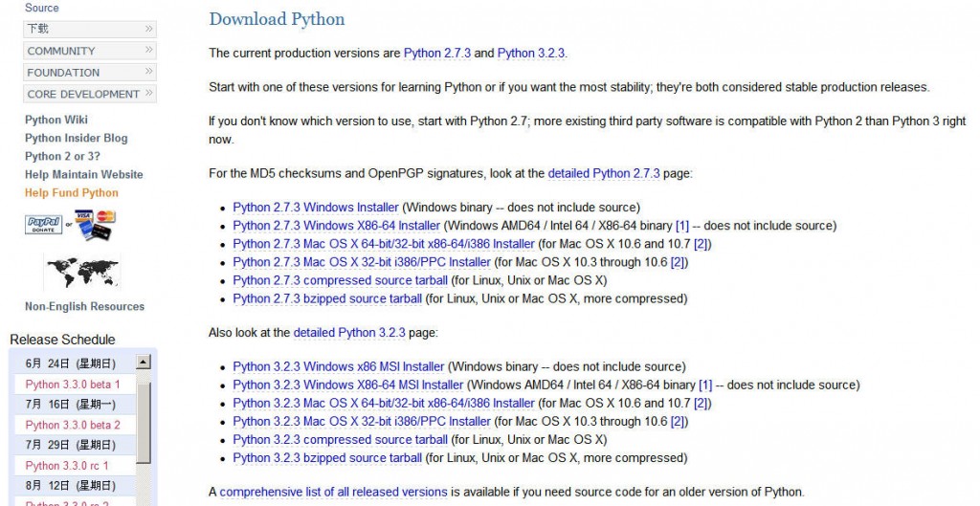This screenshot has height=506, width=980.
Task: Click the Release Schedule heading
Action: pyautogui.click(x=62, y=340)
